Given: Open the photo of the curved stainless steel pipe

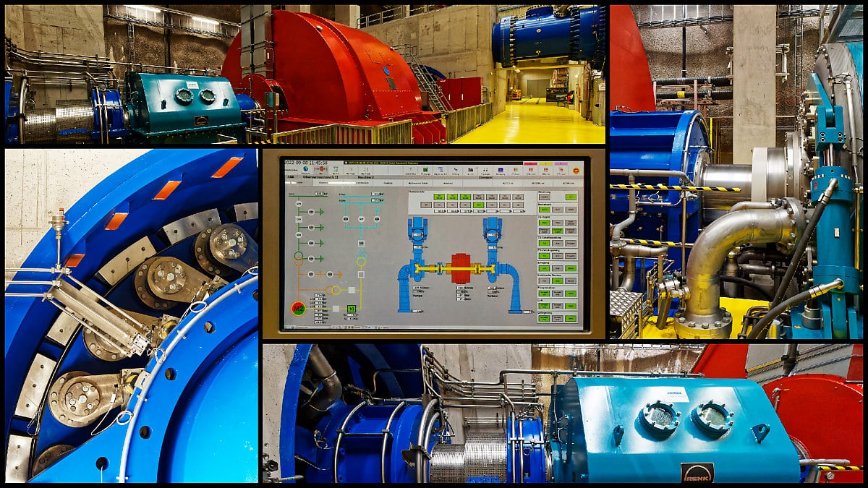Looking at the screenshot, I should (736, 172).
